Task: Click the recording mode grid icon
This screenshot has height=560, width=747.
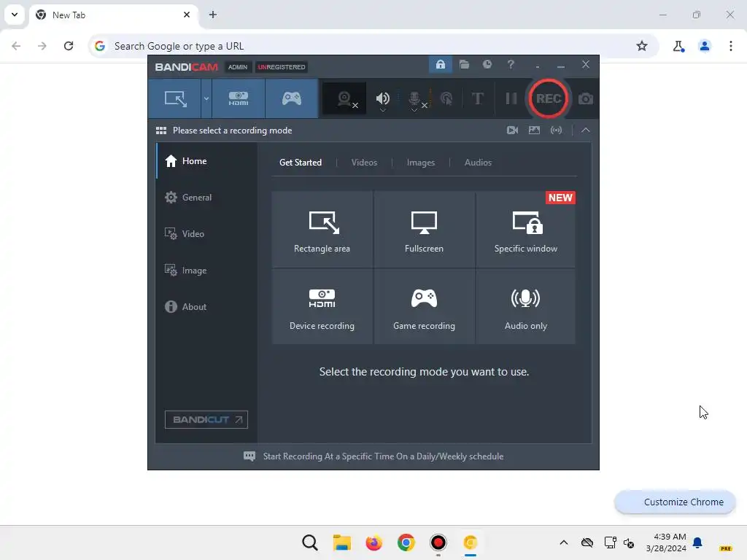Action: 161,131
